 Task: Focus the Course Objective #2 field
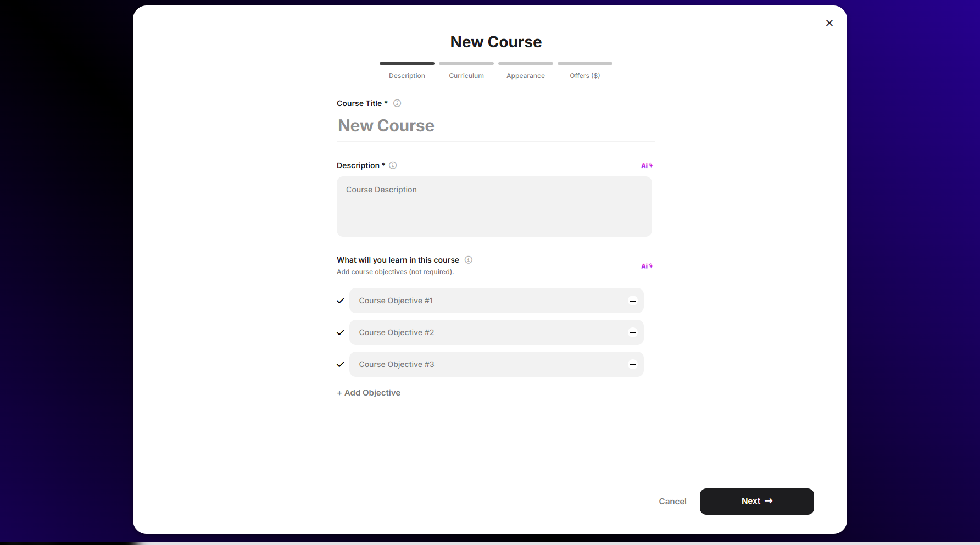tap(497, 332)
